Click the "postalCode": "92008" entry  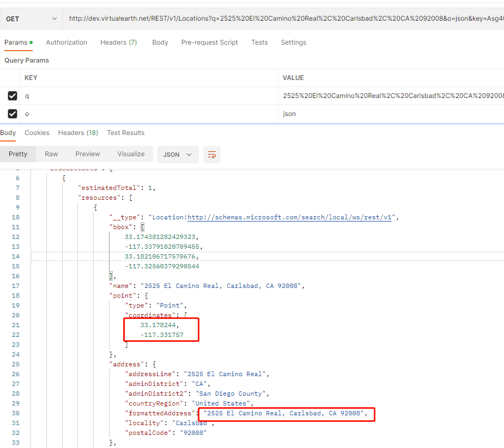[x=166, y=433]
